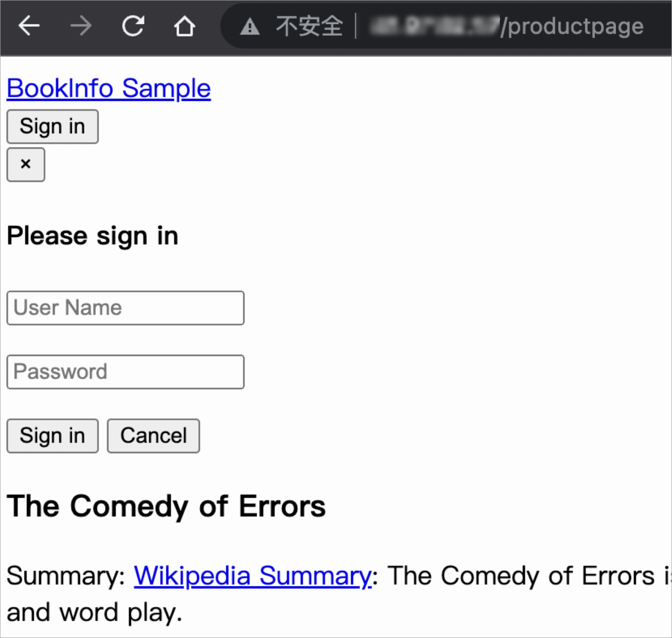Click the 不安全 security label

point(309,26)
